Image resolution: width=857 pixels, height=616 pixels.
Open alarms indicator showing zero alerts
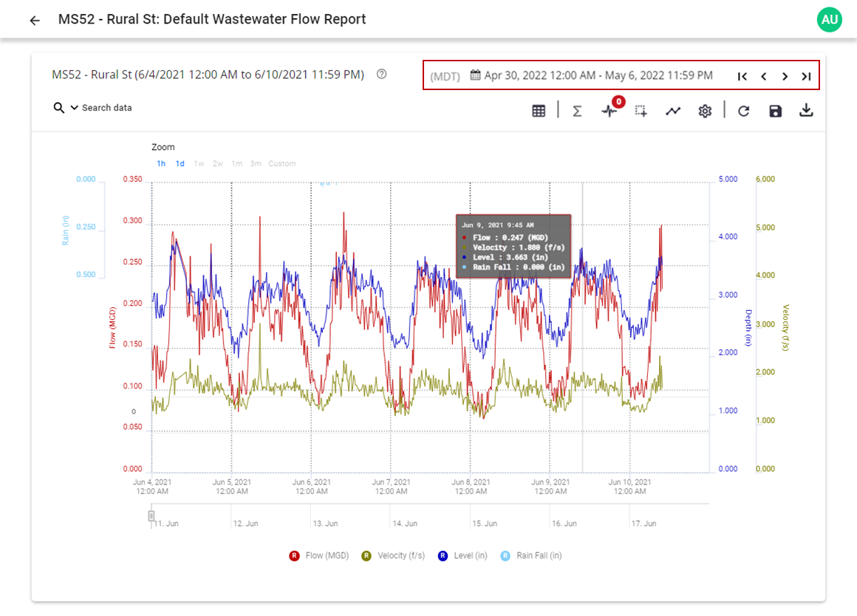(610, 111)
